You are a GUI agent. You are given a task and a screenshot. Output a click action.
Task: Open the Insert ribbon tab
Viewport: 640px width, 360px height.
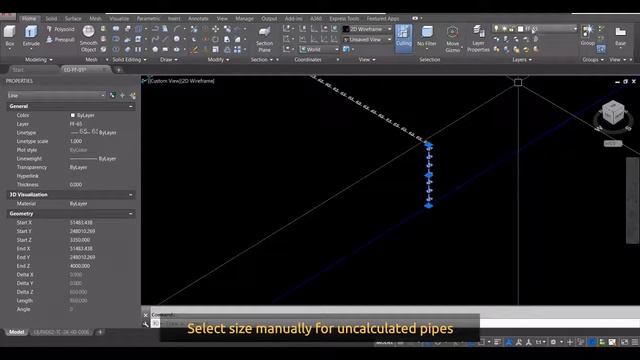[174, 18]
